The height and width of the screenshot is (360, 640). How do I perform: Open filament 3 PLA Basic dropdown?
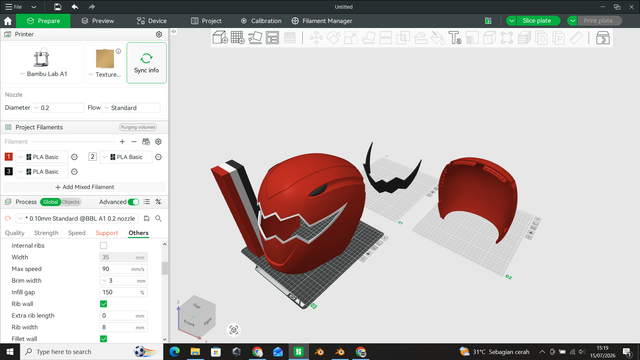(x=42, y=172)
